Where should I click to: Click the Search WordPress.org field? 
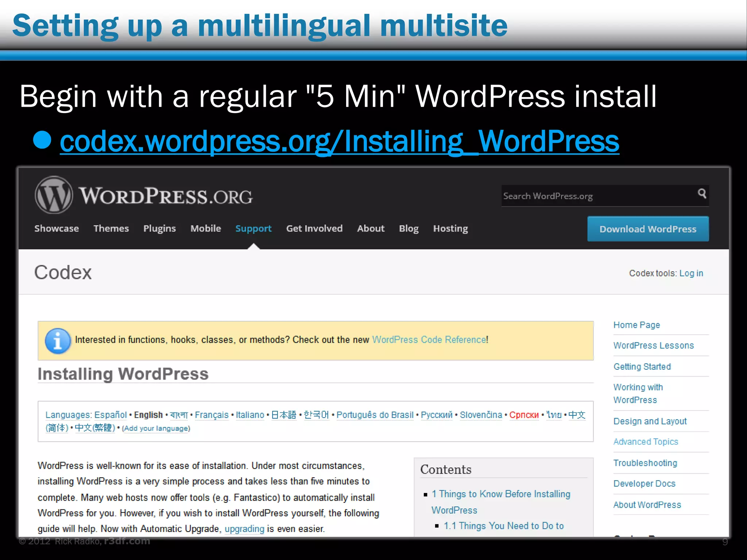pos(605,196)
